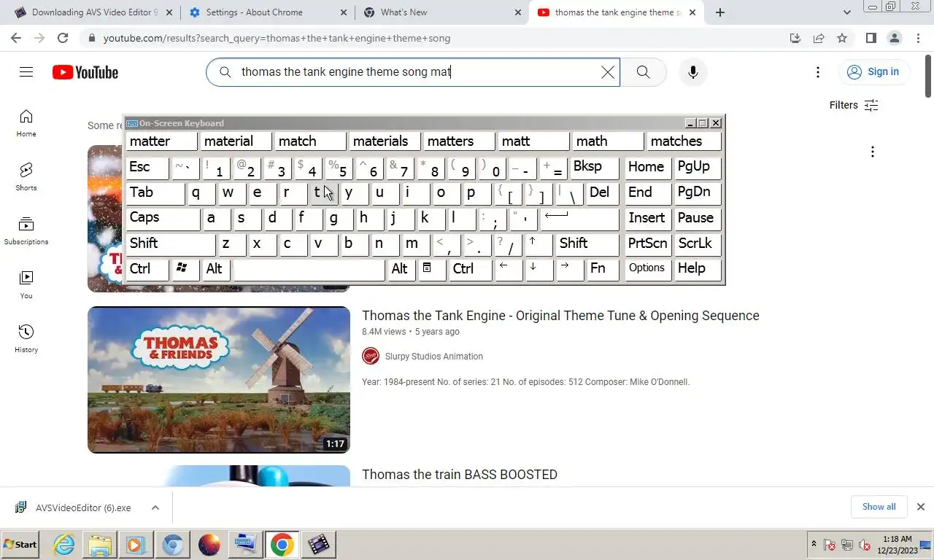The height and width of the screenshot is (560, 934).
Task: Open Internet Explorer from the taskbar
Action: point(64,545)
